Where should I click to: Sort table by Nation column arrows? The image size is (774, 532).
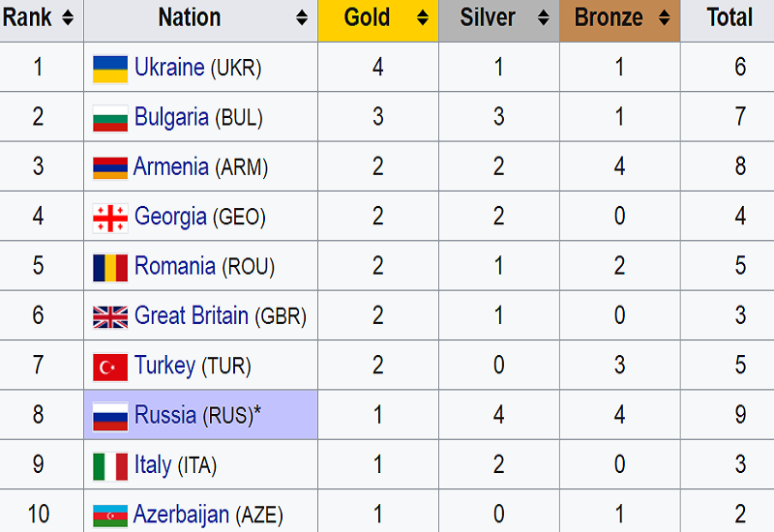point(302,18)
